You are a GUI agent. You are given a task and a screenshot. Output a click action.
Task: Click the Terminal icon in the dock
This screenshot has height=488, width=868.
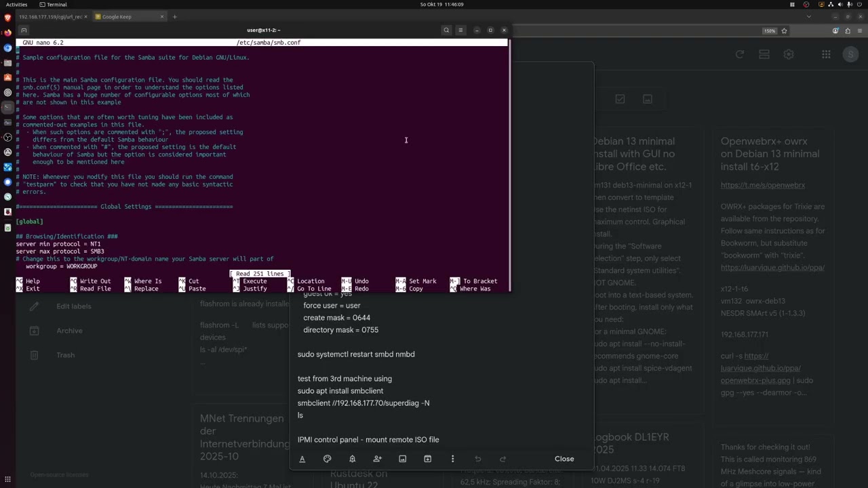[7, 107]
